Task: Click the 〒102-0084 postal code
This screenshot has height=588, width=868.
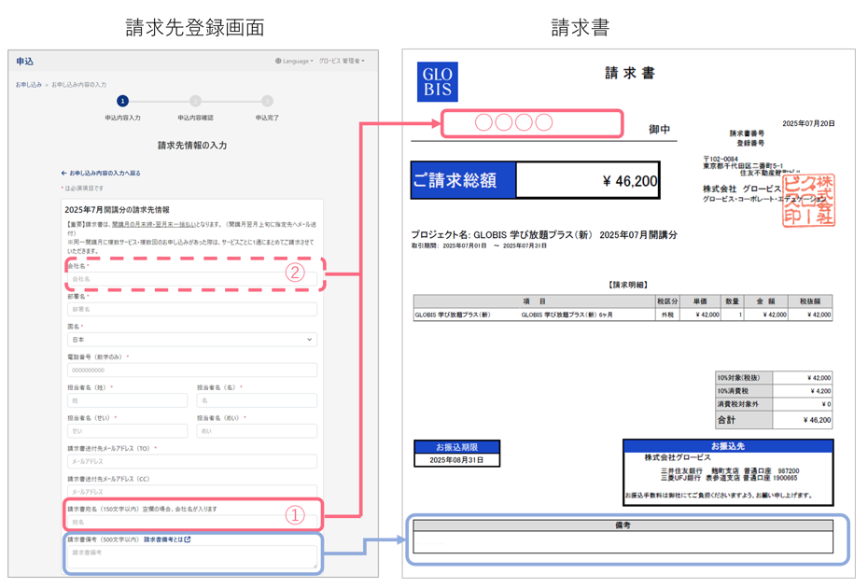Action: click(721, 159)
